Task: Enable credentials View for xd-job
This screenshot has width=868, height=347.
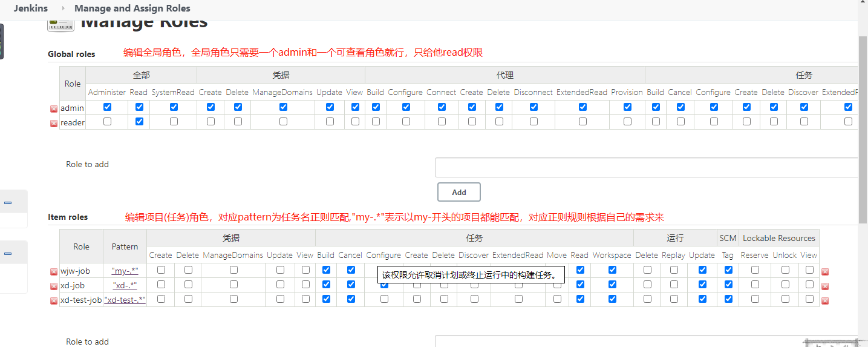Action: click(x=305, y=284)
